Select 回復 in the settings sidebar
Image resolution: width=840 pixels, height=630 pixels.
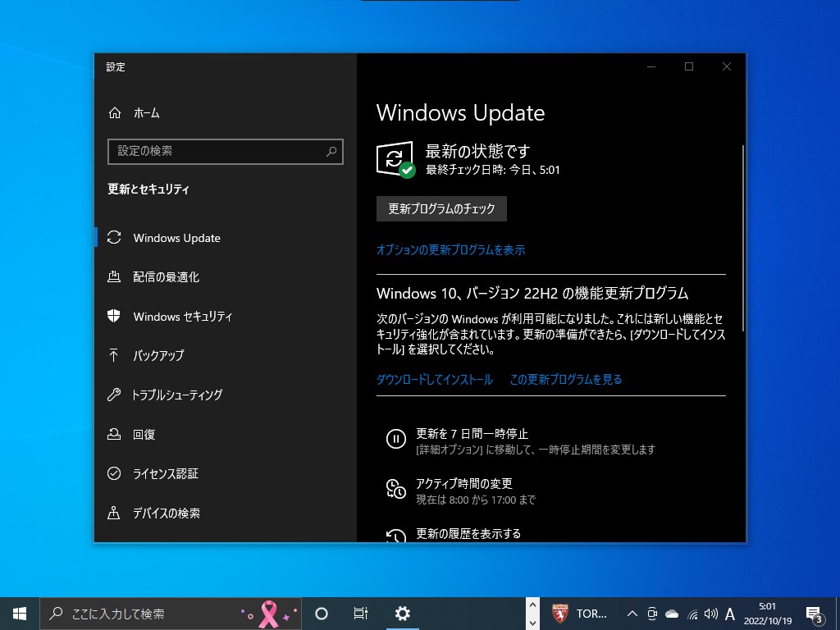(145, 434)
